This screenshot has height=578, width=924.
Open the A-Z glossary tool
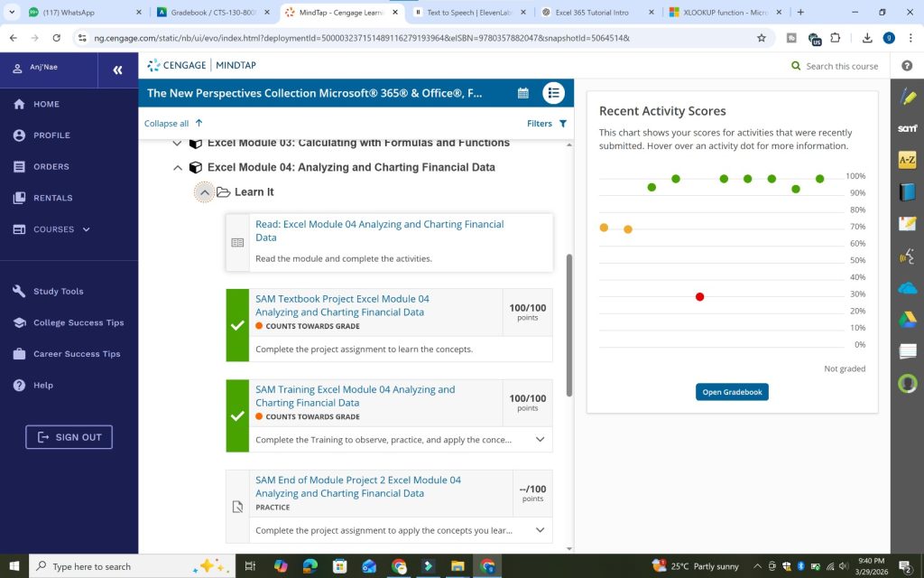(908, 160)
